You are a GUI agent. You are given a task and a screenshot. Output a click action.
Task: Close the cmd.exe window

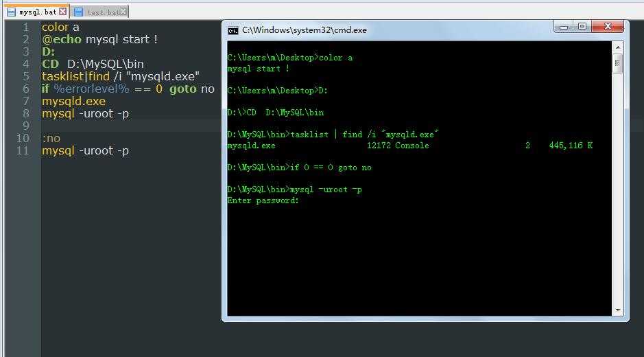pyautogui.click(x=608, y=27)
